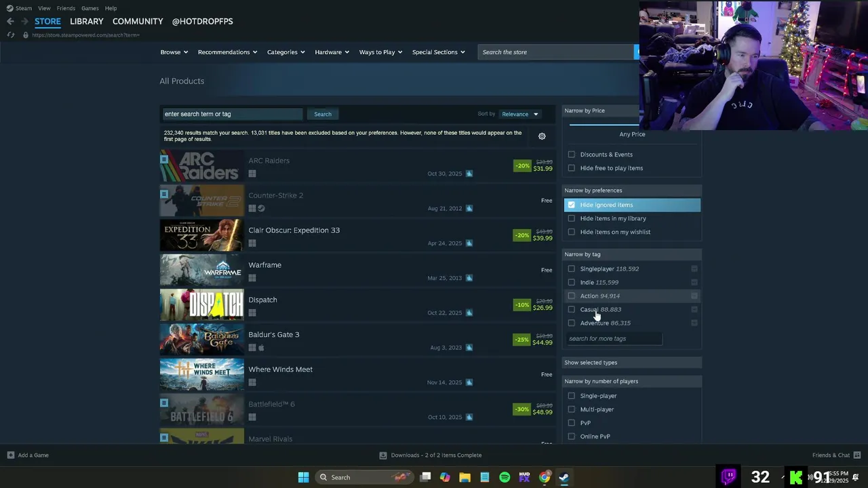868x488 pixels.
Task: Click enter search term or tag field
Action: pyautogui.click(x=232, y=114)
